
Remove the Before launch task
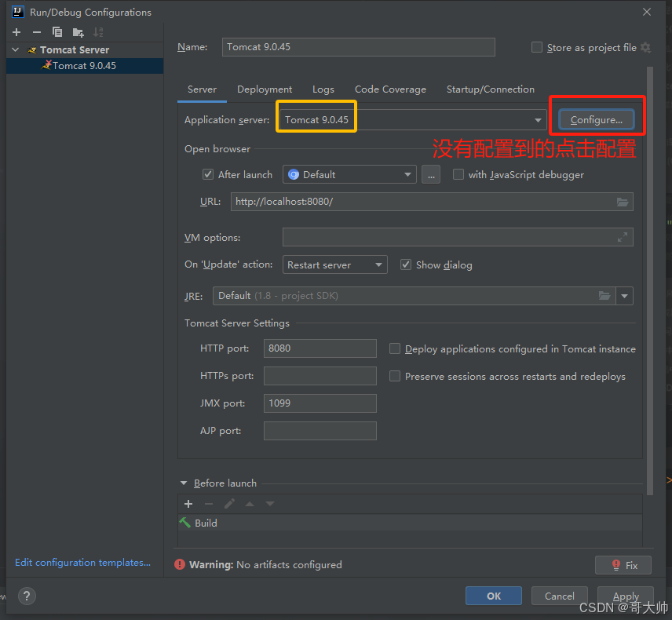coord(209,504)
